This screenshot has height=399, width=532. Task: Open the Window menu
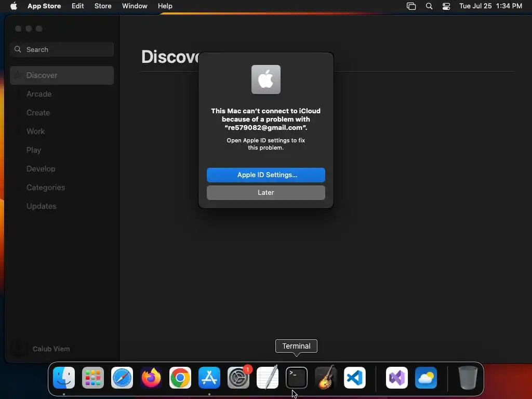coord(135,6)
